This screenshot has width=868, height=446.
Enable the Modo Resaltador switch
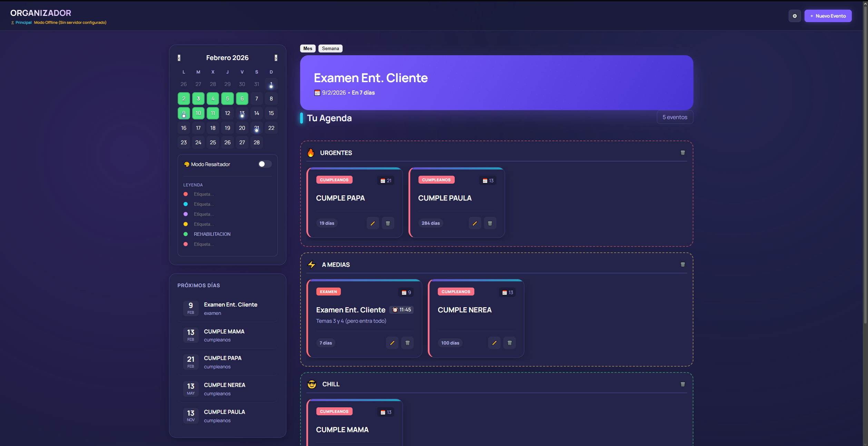(x=265, y=164)
